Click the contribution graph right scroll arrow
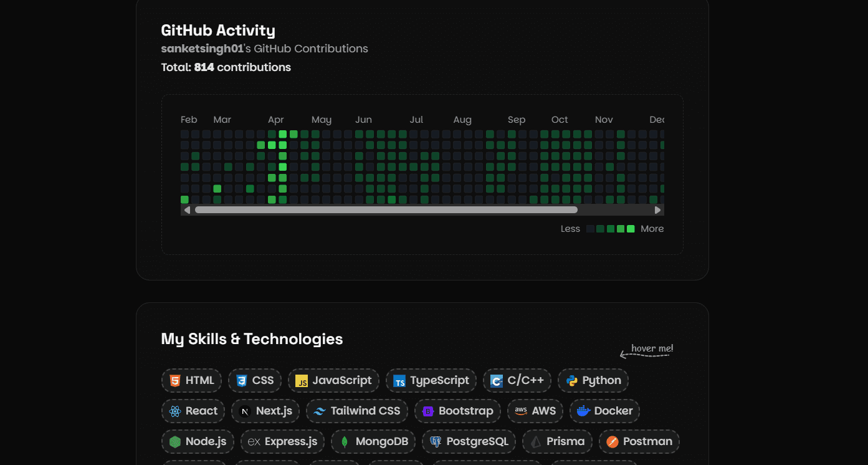 [x=657, y=210]
